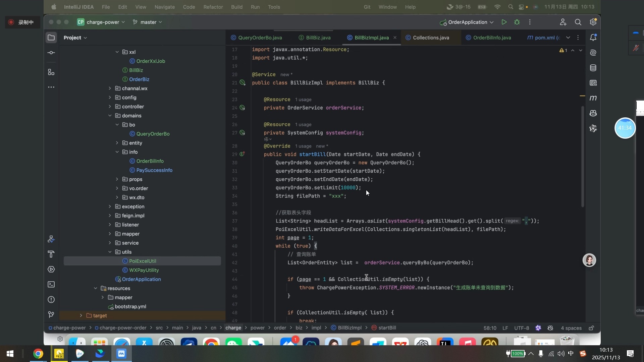Open the Git tool window icon

pos(51,315)
